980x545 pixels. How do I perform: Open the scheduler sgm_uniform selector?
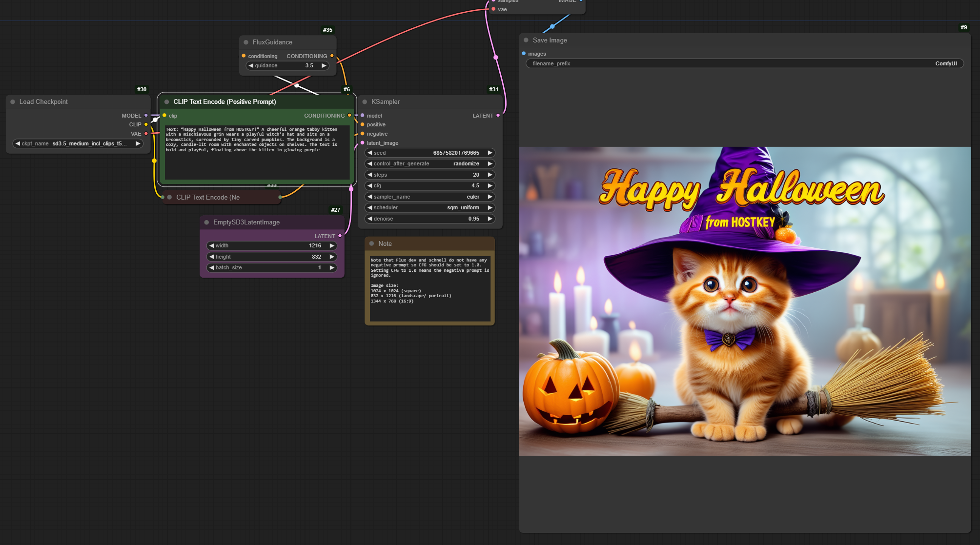click(429, 208)
